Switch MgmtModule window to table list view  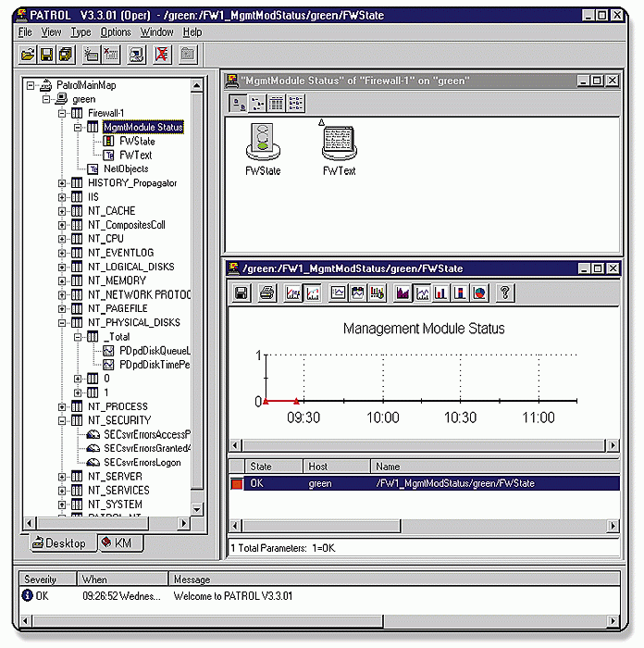coord(276,103)
